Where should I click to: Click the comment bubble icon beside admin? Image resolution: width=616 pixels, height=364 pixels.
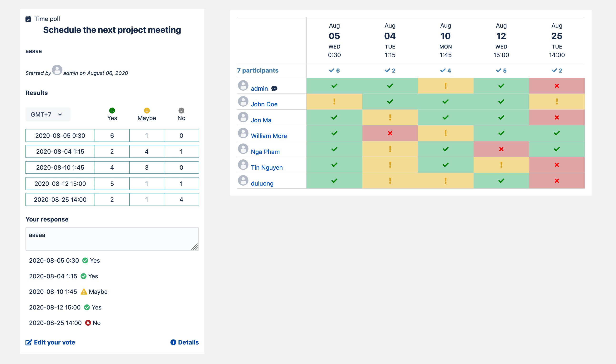tap(274, 89)
